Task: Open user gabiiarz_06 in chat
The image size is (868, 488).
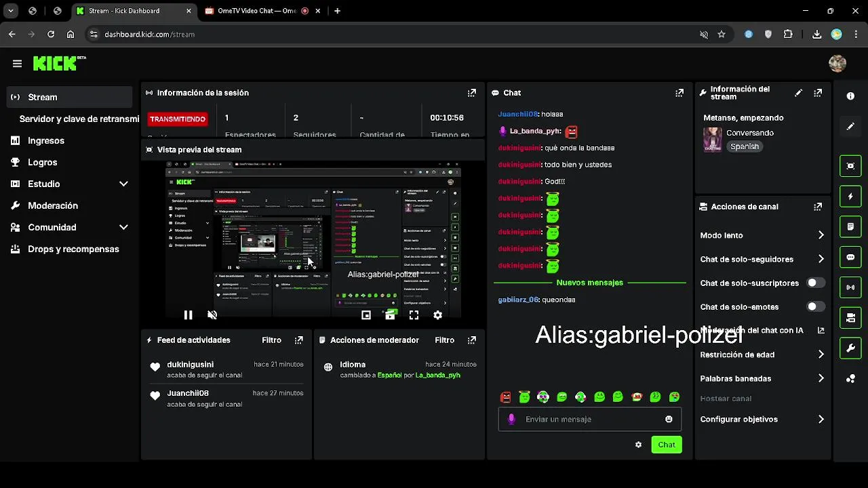Action: 518,300
